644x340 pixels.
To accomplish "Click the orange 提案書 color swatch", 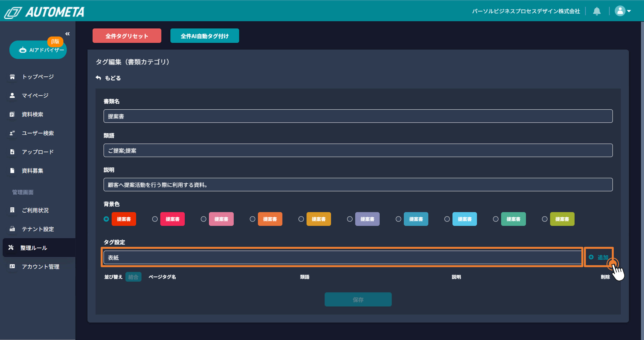I will click(270, 219).
